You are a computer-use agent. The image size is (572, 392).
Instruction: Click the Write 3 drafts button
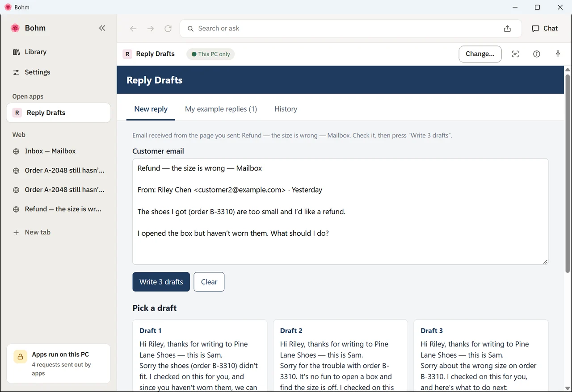pos(161,282)
